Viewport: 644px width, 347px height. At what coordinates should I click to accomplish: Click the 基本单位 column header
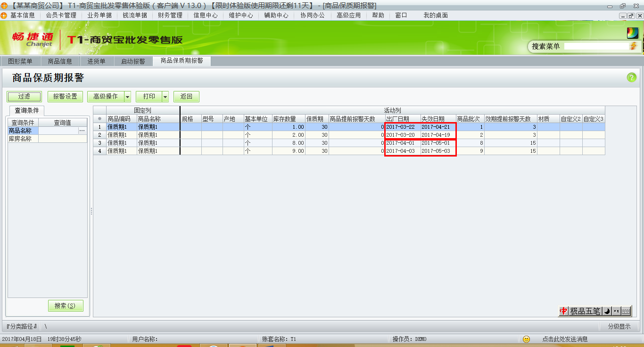[258, 119]
